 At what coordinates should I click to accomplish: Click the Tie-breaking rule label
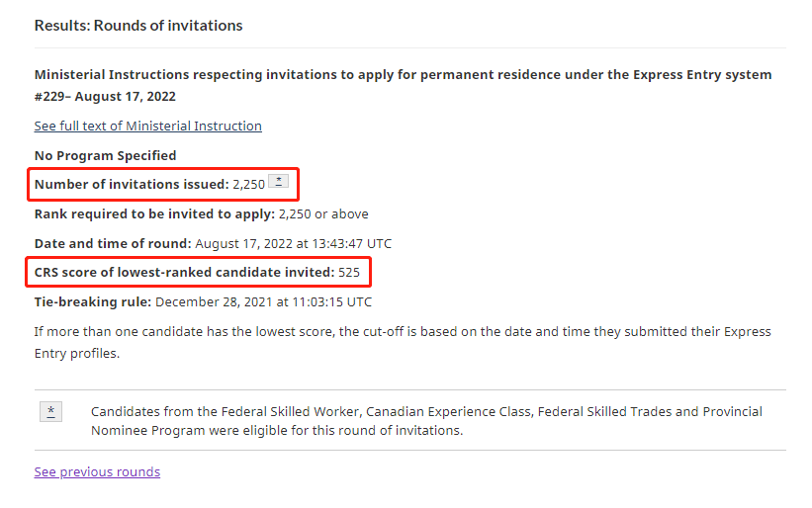[x=93, y=301]
